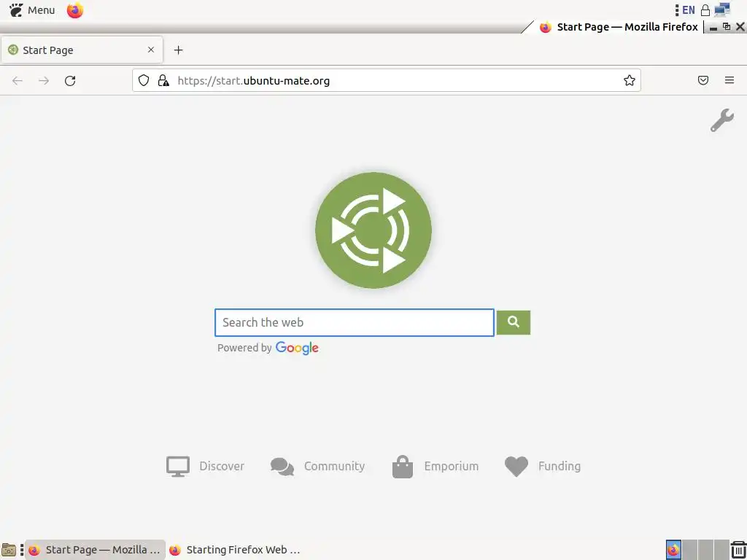Click the lock screen icon in tray

point(705,10)
